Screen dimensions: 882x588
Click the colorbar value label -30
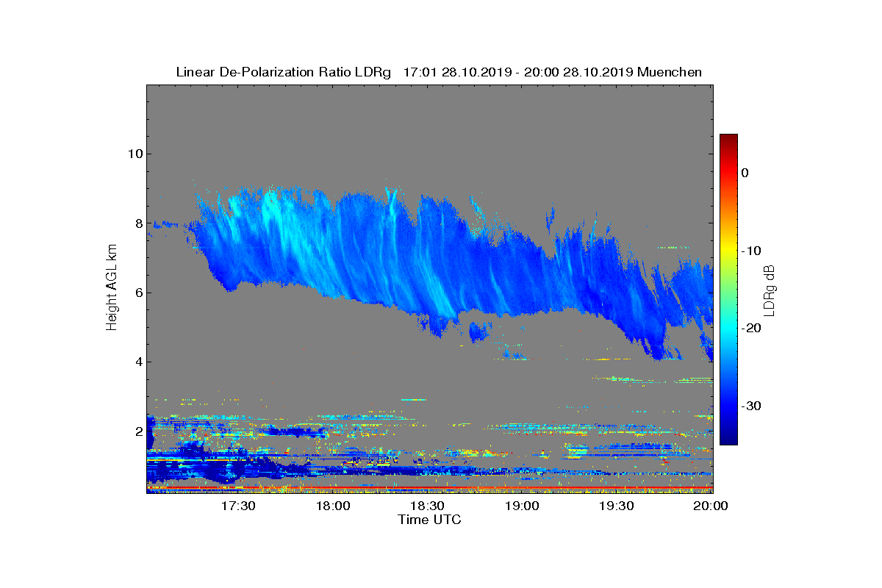(751, 406)
